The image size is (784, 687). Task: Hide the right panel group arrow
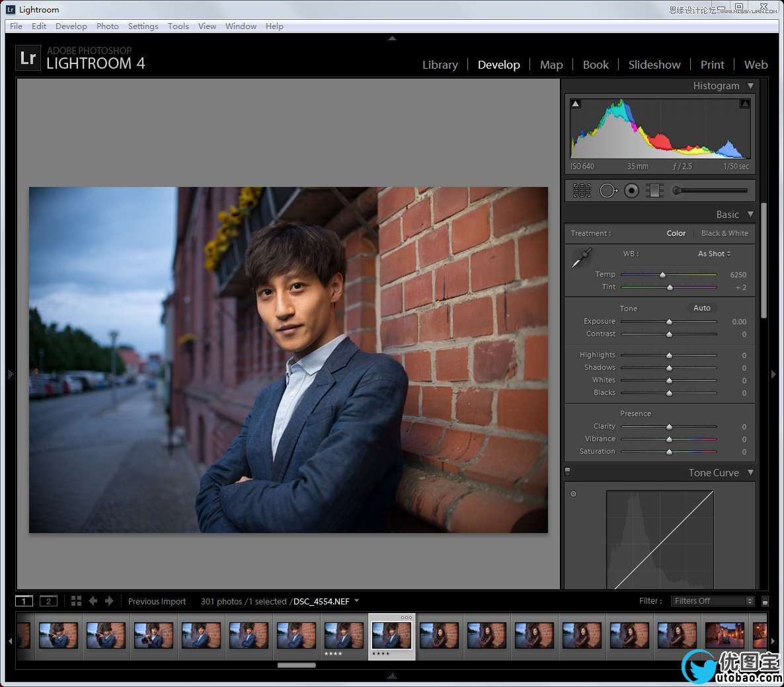[773, 374]
